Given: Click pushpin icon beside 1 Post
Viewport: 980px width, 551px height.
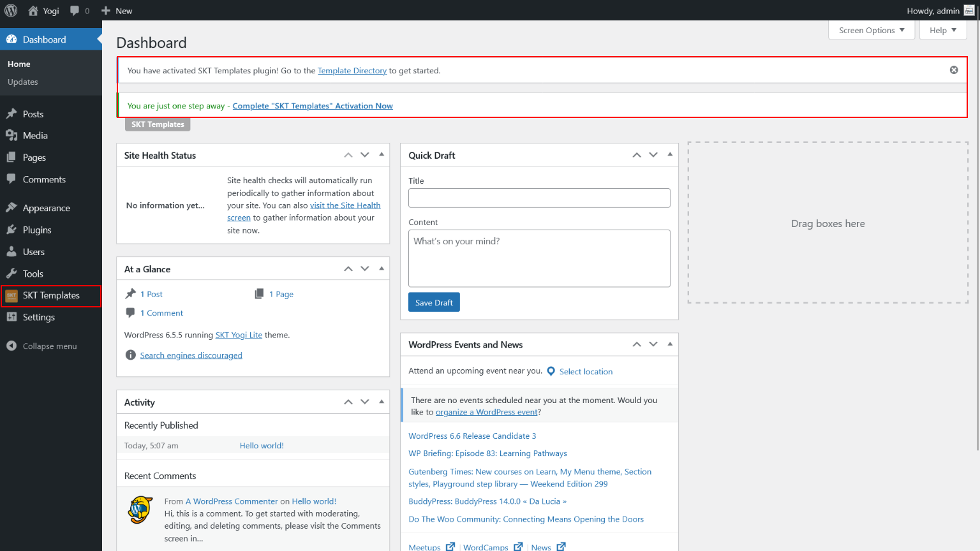Looking at the screenshot, I should point(131,294).
